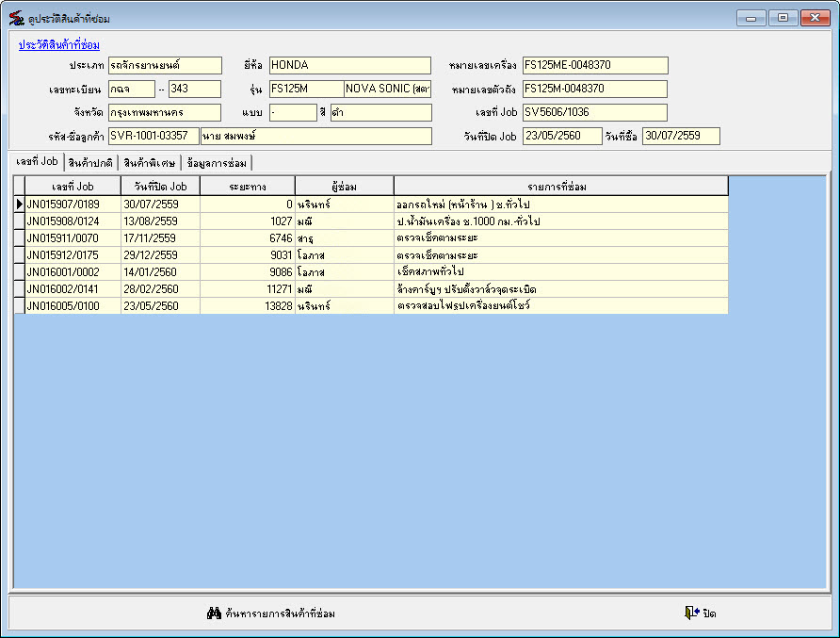840x638 pixels.
Task: Click the registration number field 343
Action: [195, 89]
